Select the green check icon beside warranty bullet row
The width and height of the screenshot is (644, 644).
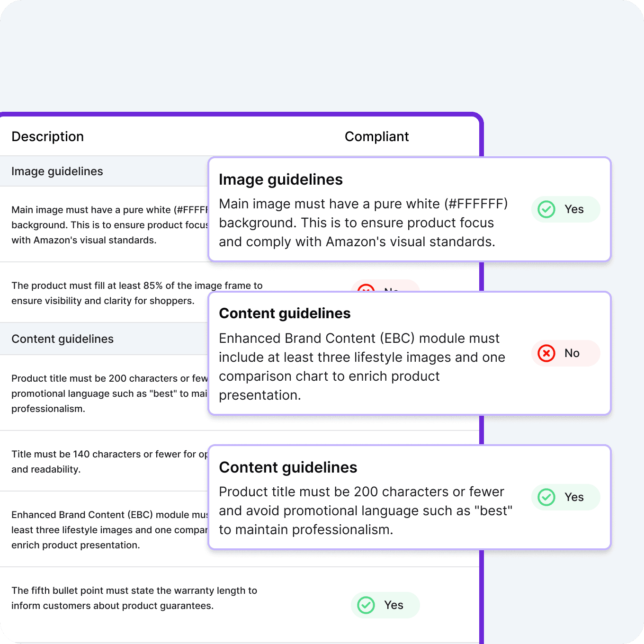click(x=366, y=605)
